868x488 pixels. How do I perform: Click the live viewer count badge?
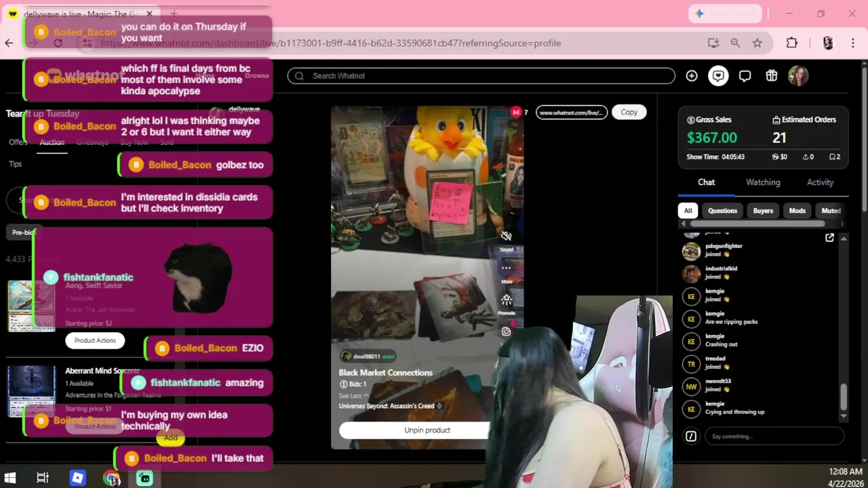[519, 112]
